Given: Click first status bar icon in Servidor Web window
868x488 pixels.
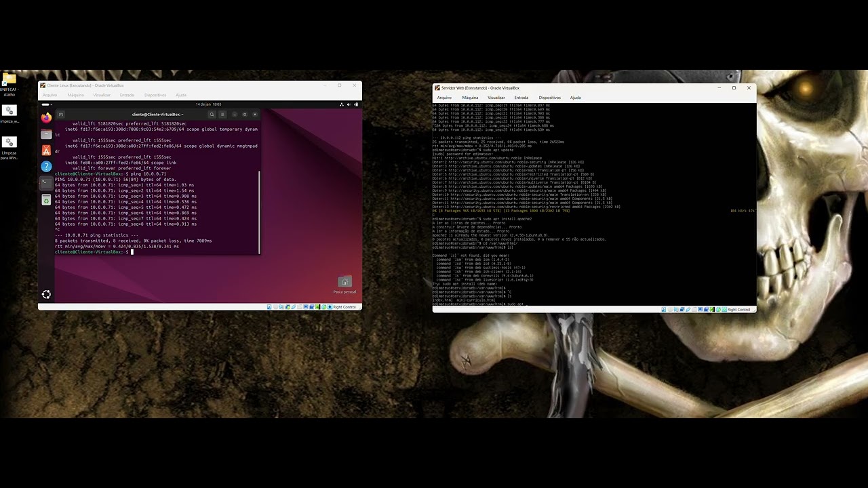Looking at the screenshot, I should pos(663,310).
